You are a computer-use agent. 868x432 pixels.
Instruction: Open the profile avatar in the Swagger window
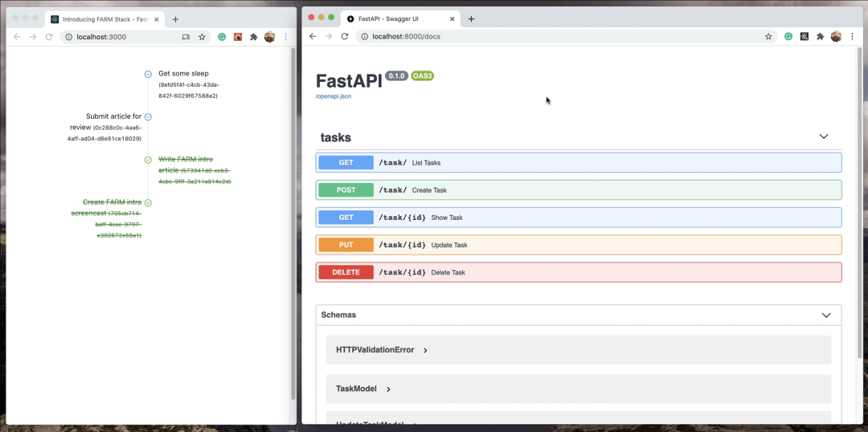837,36
